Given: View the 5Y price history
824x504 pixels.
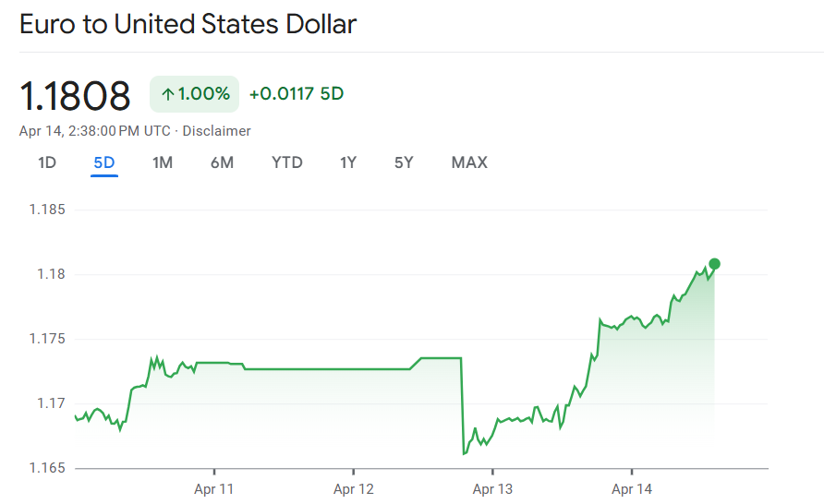Looking at the screenshot, I should tap(404, 163).
